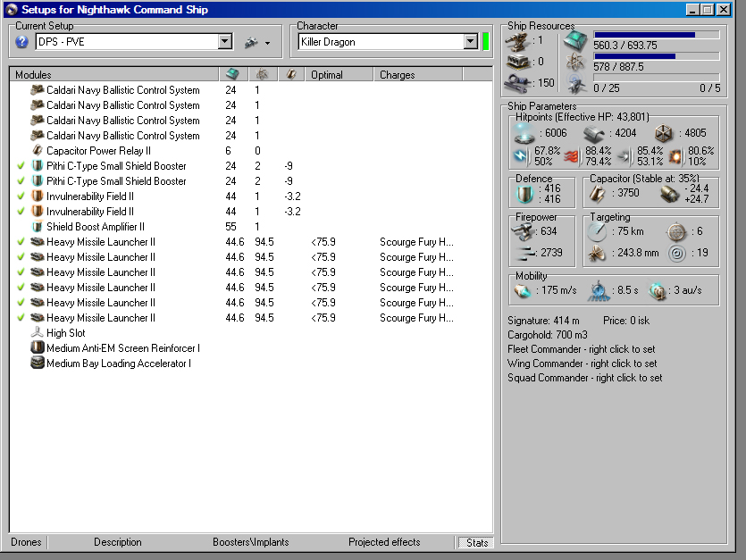Viewport: 746px width, 560px height.
Task: Click the align time icon showing 8.5 s
Action: click(599, 290)
